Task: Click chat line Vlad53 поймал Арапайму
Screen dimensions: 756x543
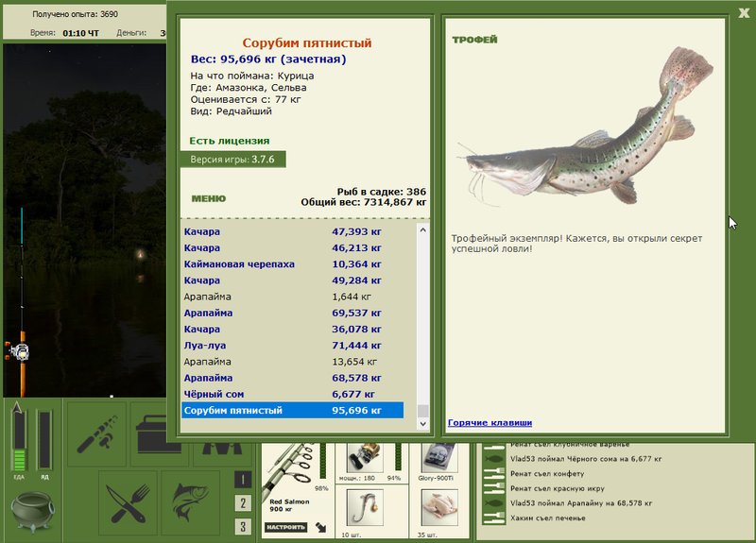Action: [x=581, y=503]
